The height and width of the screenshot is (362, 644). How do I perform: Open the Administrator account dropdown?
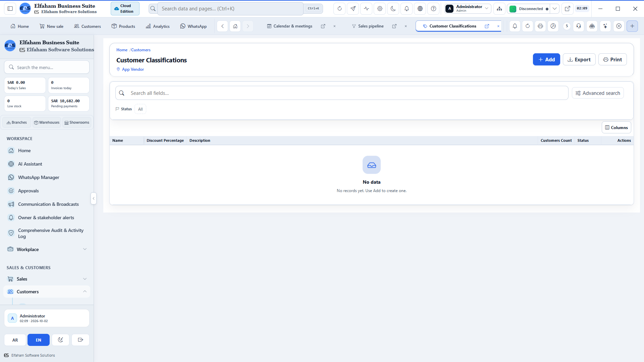click(x=468, y=9)
